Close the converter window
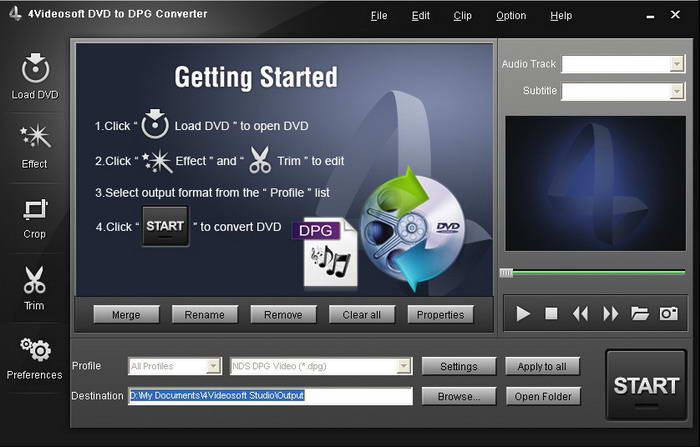Viewport: 700px width, 447px height. click(675, 15)
